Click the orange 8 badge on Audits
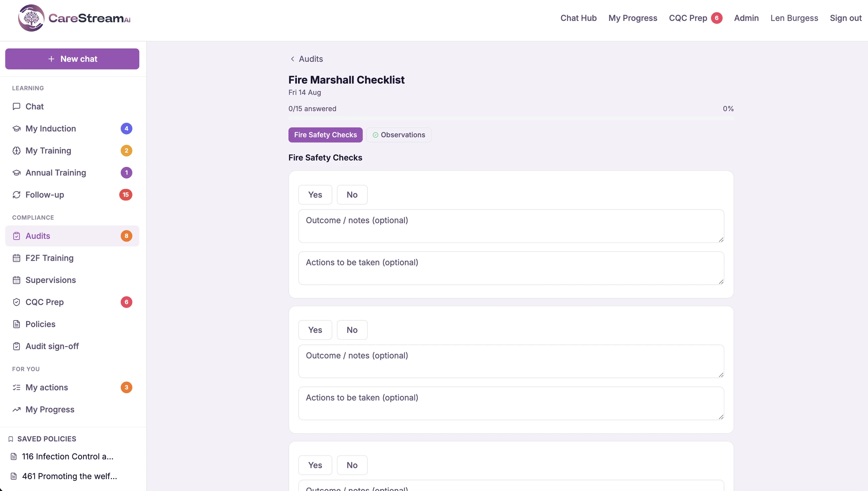The height and width of the screenshot is (491, 868). tap(127, 236)
